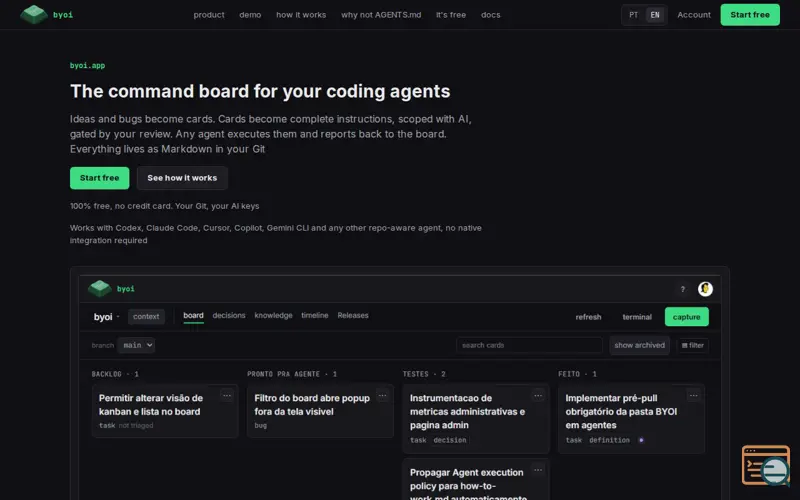Expand the byoi project selector

pyautogui.click(x=106, y=317)
